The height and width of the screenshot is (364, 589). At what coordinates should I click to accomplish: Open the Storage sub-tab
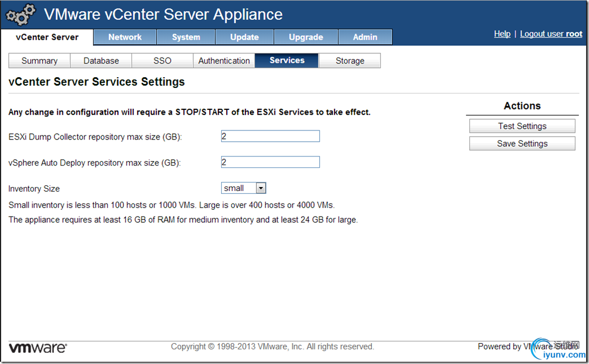(x=350, y=61)
